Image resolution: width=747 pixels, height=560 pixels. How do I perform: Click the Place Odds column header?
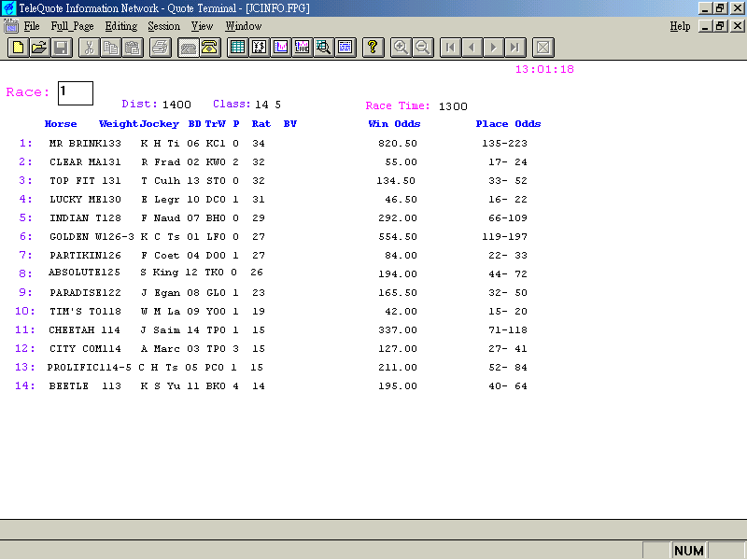click(x=508, y=124)
